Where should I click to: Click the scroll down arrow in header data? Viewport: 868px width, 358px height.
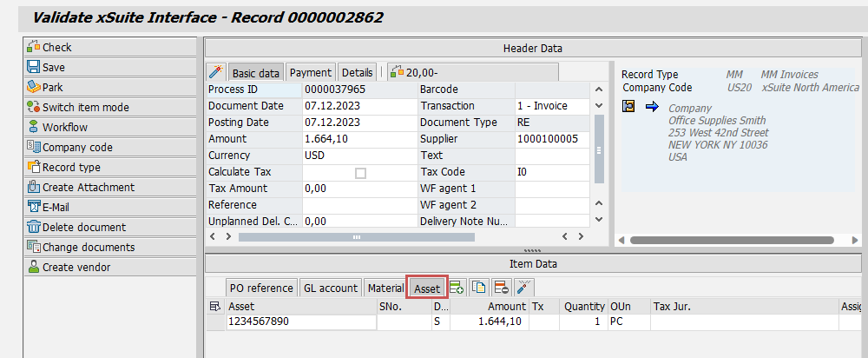(596, 221)
